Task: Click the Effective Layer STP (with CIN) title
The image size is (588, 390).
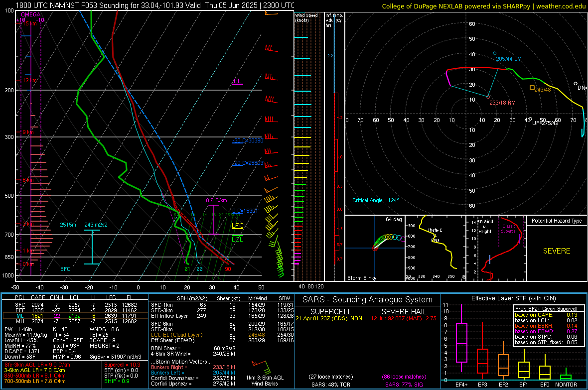Action: pos(513,298)
